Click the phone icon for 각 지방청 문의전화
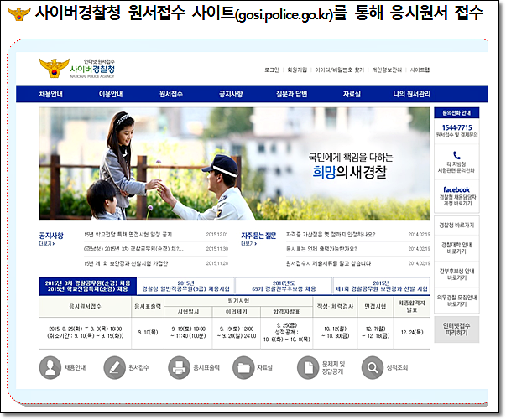This screenshot has height=420, width=506. coord(456,155)
